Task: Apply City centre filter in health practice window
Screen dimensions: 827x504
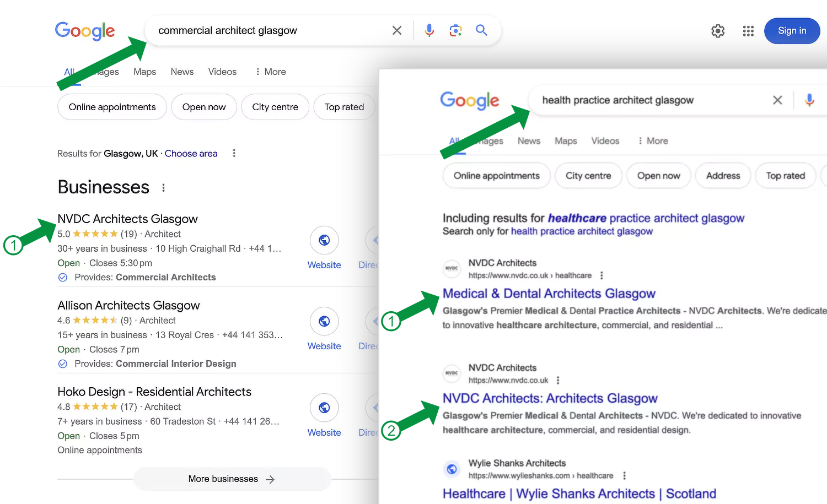Action: click(588, 176)
